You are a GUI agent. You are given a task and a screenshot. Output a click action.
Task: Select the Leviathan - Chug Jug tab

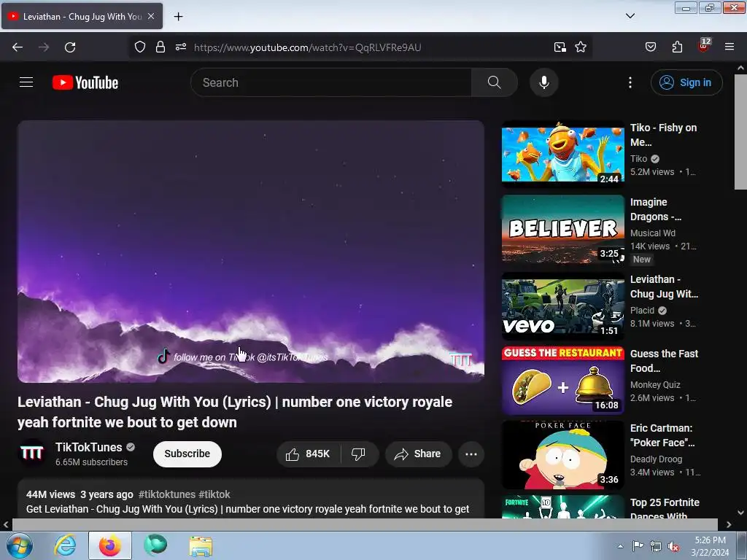pyautogui.click(x=82, y=16)
